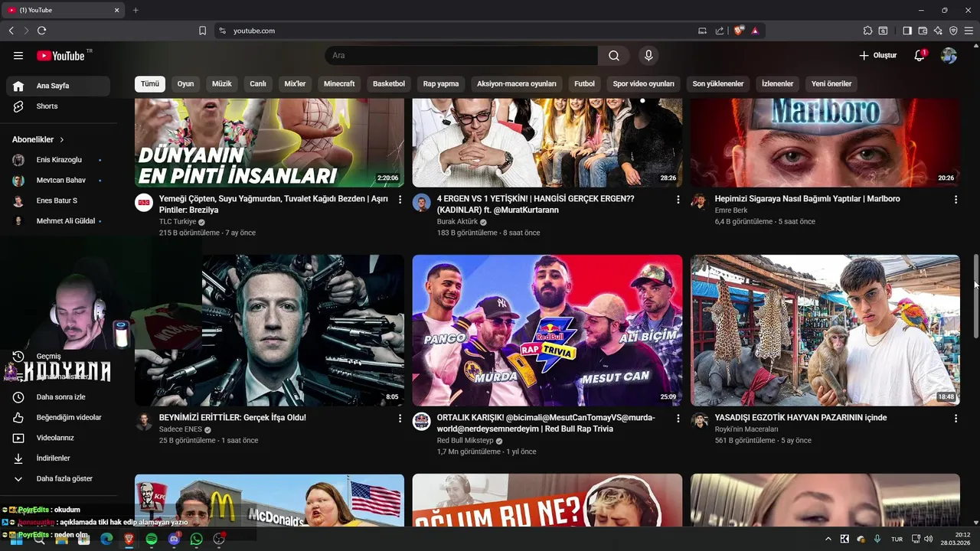Viewport: 980px width, 551px height.
Task: Open the notifications bell
Action: (920, 56)
